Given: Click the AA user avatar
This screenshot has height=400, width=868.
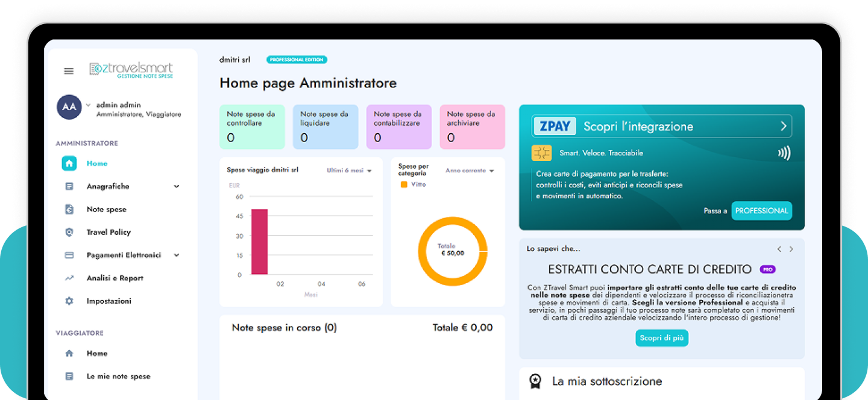Looking at the screenshot, I should click(x=69, y=107).
